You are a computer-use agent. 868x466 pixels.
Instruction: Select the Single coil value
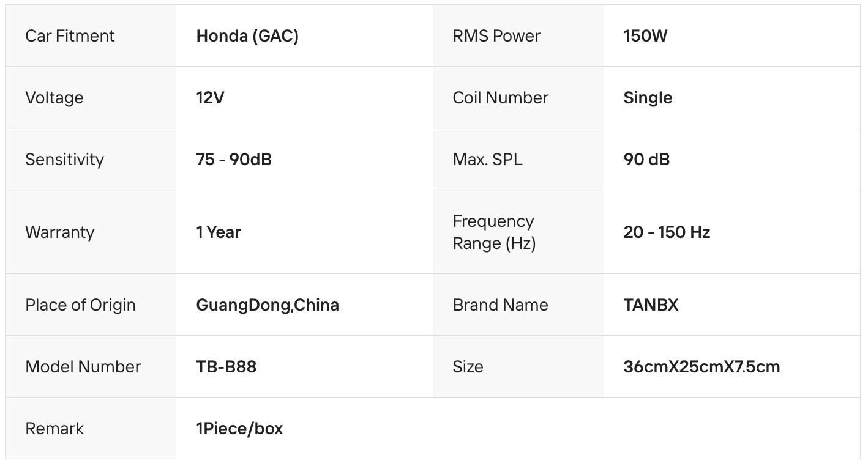click(x=648, y=98)
